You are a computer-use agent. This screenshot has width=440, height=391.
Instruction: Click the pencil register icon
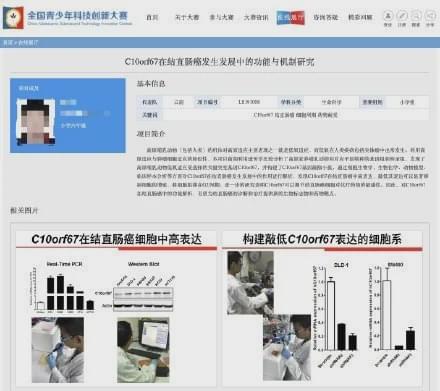tap(402, 16)
